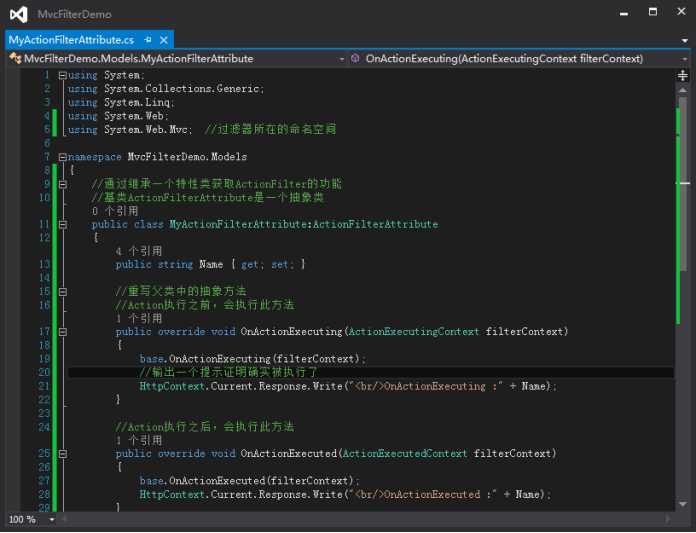Click the ActionFilterAttribute base class name

(x=375, y=224)
